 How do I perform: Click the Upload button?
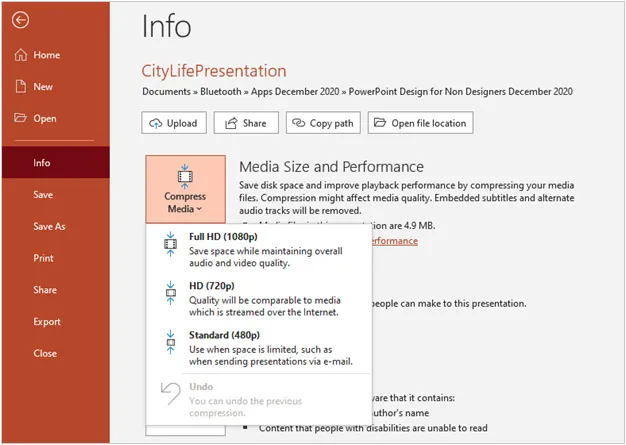[x=174, y=123]
